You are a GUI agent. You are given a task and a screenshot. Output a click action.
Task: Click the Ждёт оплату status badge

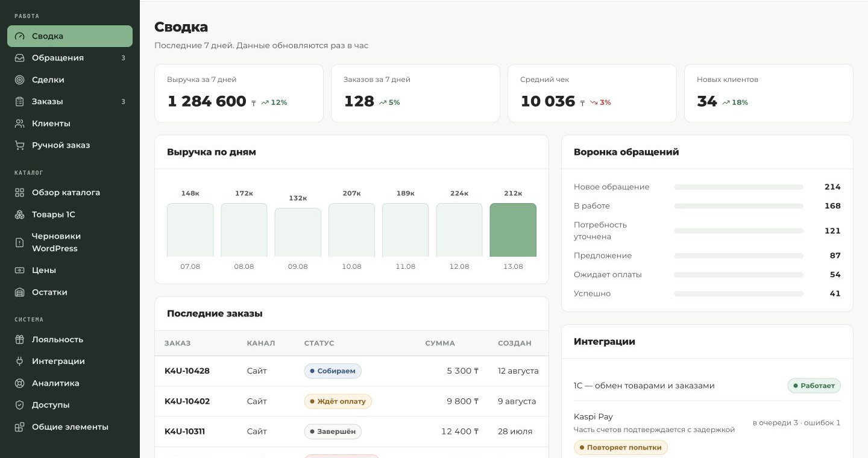click(338, 401)
